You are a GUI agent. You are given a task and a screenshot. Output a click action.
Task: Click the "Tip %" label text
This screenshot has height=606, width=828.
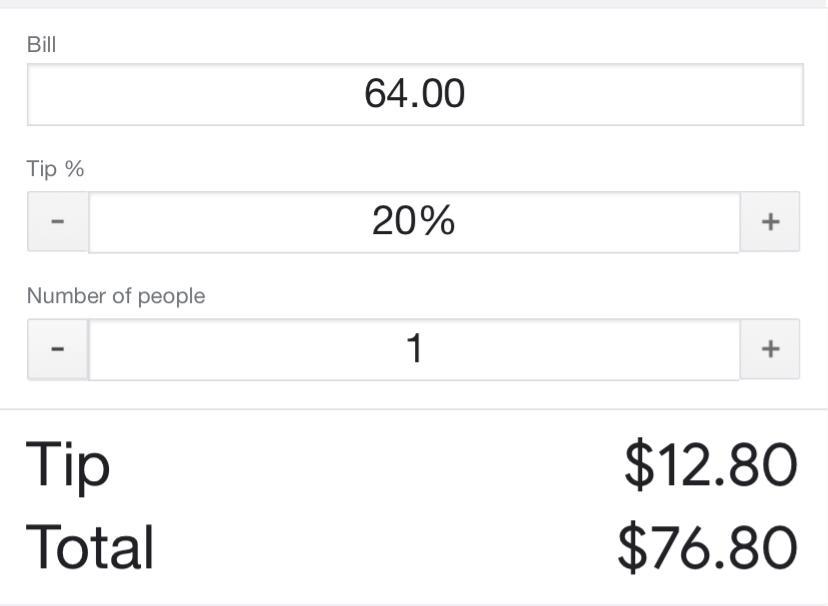click(x=55, y=169)
